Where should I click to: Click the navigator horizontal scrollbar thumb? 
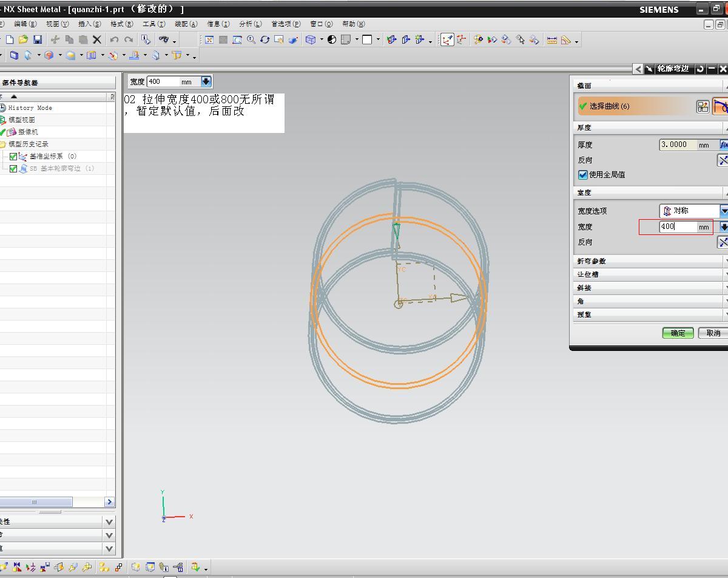(35, 501)
